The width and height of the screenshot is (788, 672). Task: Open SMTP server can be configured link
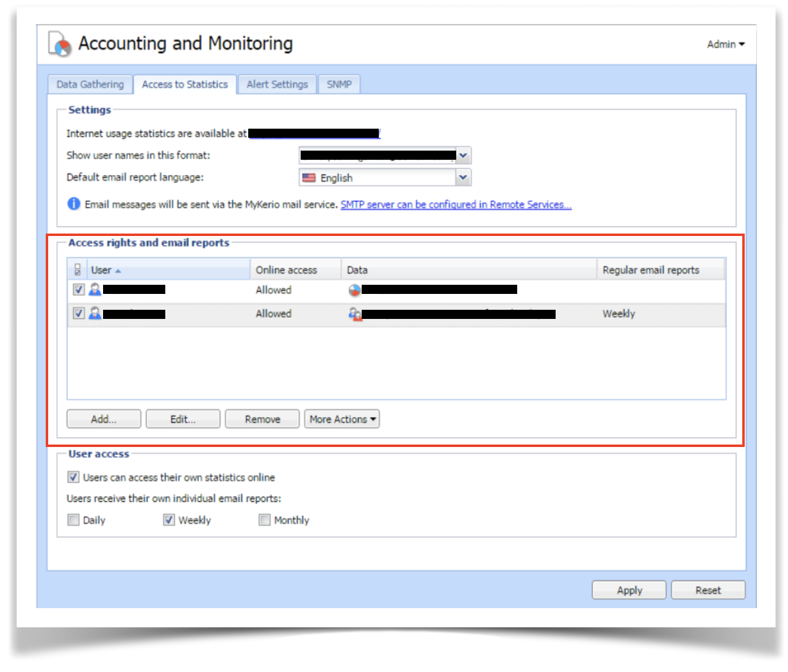(x=456, y=204)
